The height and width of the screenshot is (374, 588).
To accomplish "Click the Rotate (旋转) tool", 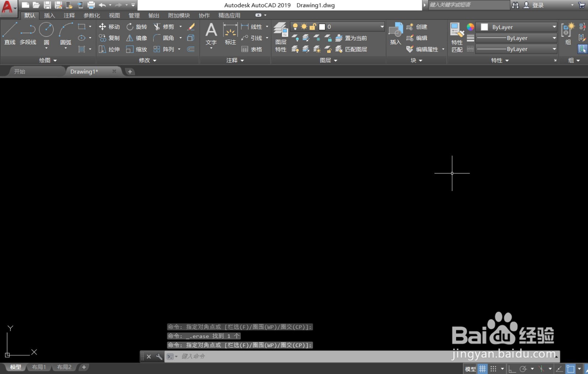I will tap(137, 27).
